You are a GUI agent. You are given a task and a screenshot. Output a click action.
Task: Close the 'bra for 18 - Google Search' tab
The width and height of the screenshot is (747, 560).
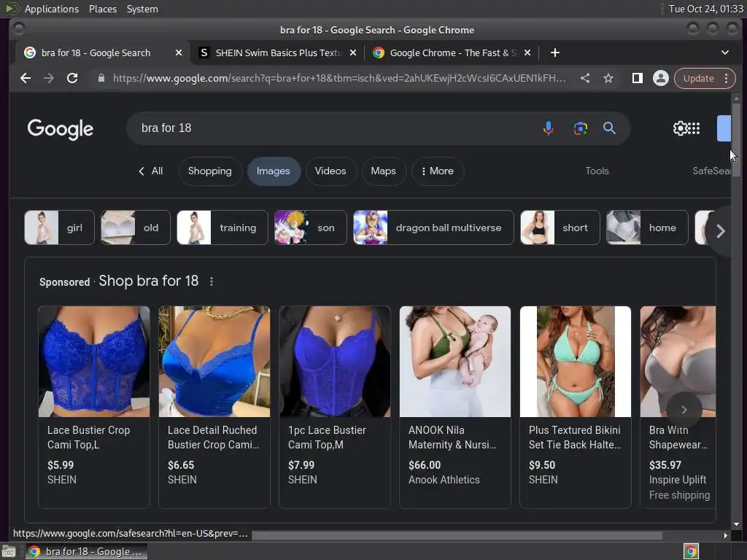(x=179, y=52)
